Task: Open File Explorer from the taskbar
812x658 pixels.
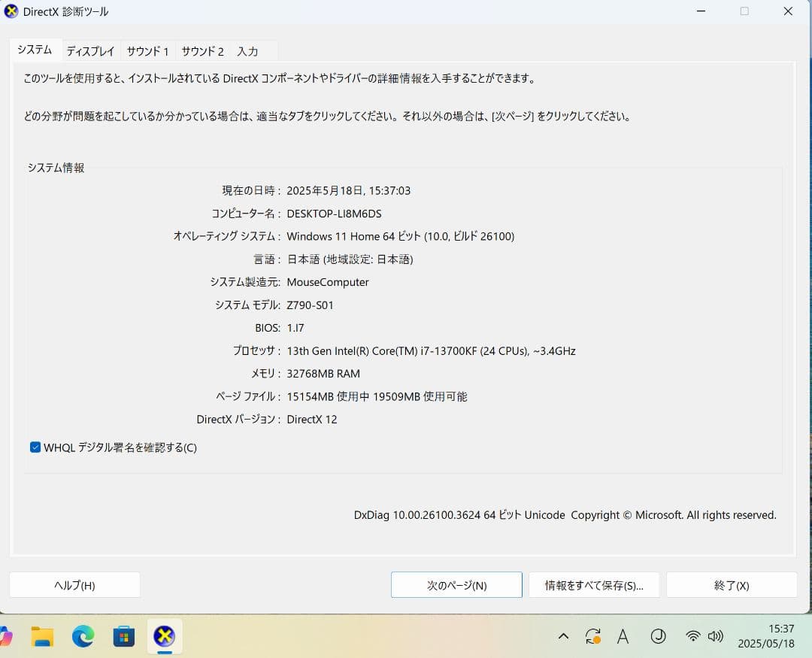Action: (41, 636)
